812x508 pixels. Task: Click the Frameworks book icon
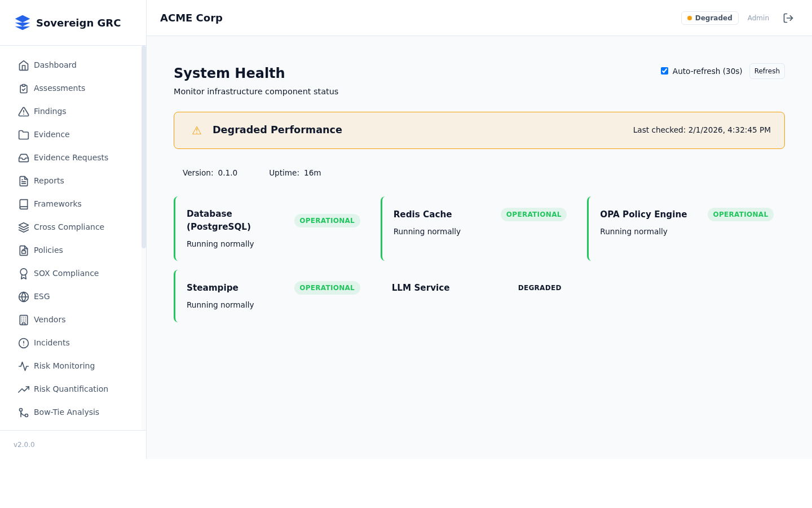[24, 204]
